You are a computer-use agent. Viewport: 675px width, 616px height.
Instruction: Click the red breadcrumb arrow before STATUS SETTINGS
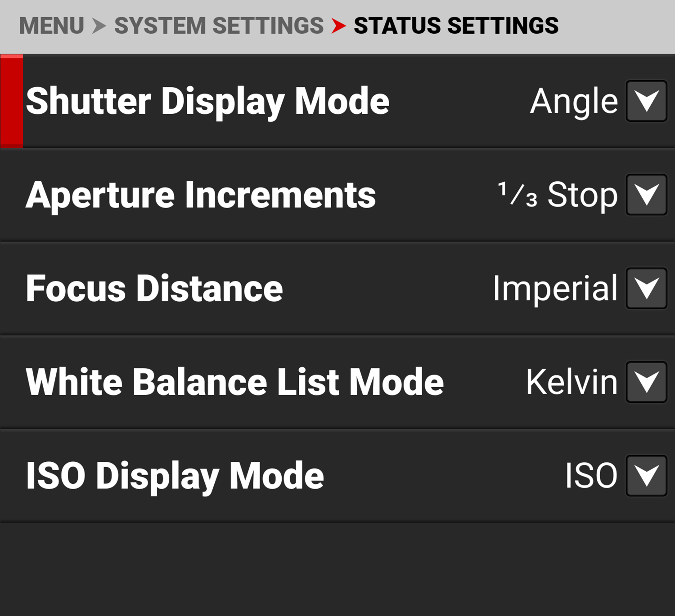pyautogui.click(x=338, y=26)
